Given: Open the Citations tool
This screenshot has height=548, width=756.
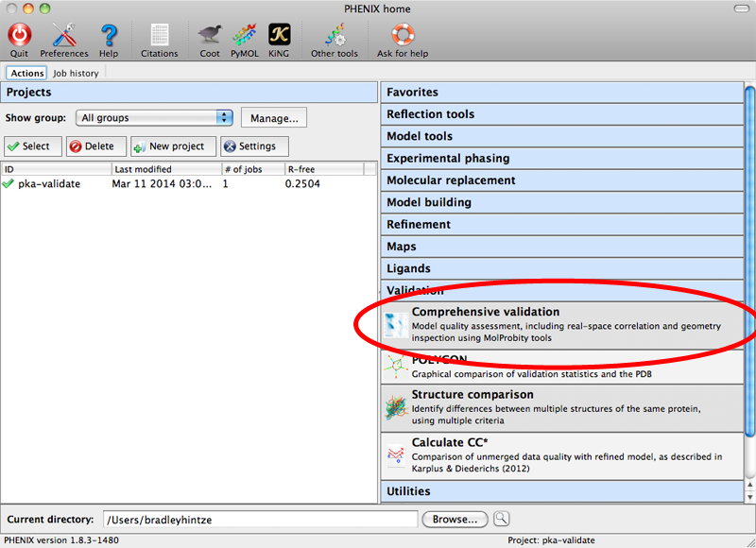Looking at the screenshot, I should click(x=159, y=38).
